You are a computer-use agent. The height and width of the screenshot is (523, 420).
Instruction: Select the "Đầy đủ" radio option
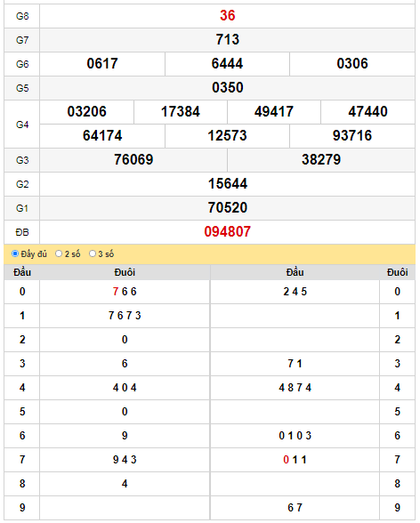(15, 253)
